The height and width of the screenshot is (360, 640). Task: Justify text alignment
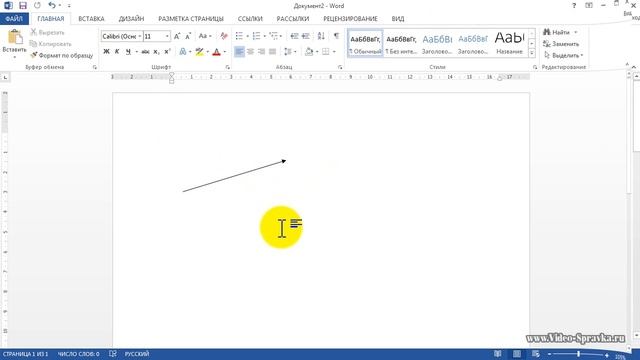pos(273,51)
